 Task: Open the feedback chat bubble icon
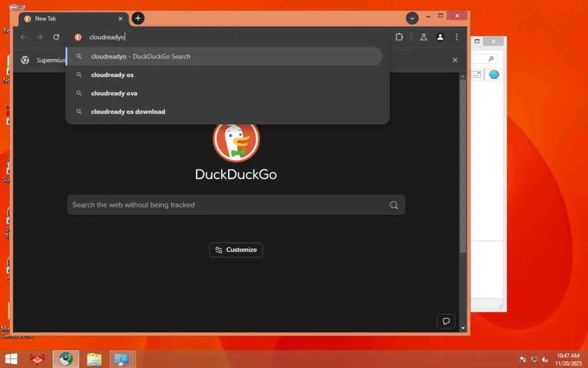446,321
